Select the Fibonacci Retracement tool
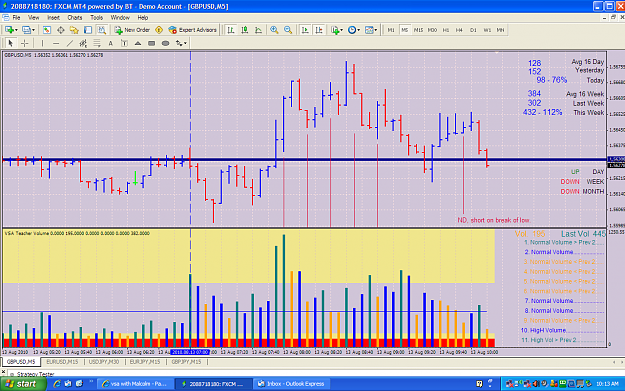 [x=97, y=43]
